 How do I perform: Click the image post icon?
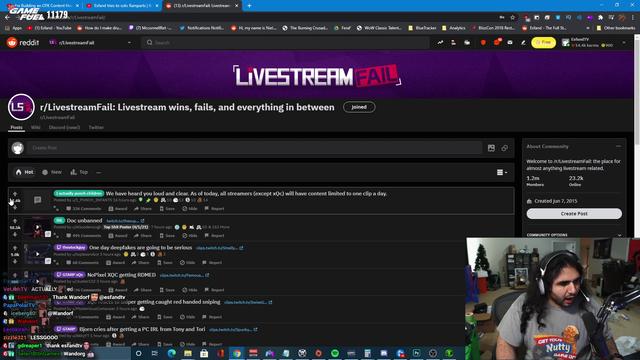(x=491, y=148)
